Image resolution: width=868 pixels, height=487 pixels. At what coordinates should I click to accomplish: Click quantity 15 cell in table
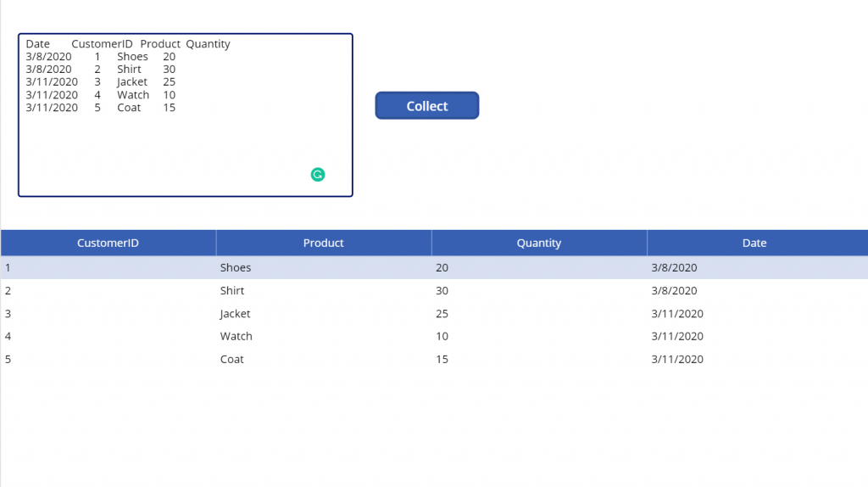pyautogui.click(x=538, y=359)
